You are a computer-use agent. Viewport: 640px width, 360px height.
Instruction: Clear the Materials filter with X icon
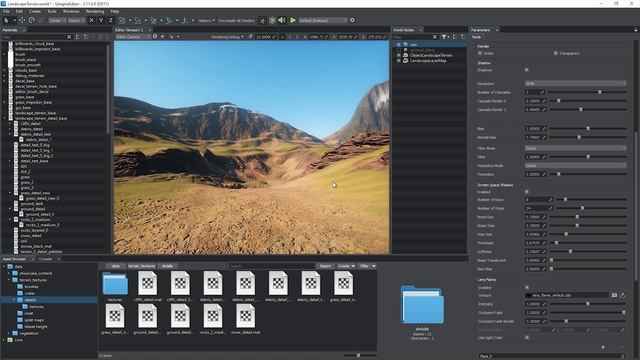69,37
